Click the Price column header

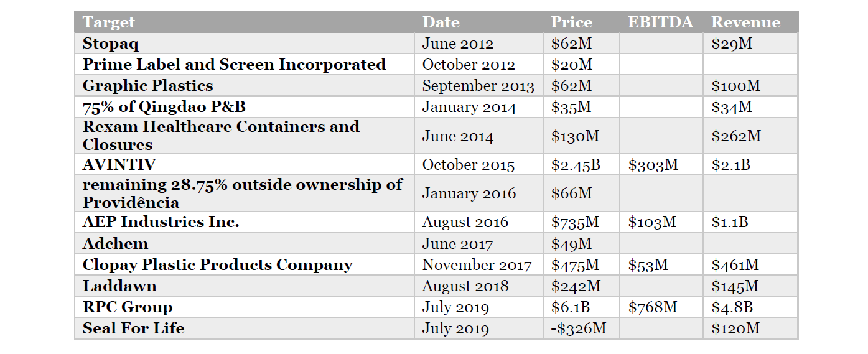[571, 22]
